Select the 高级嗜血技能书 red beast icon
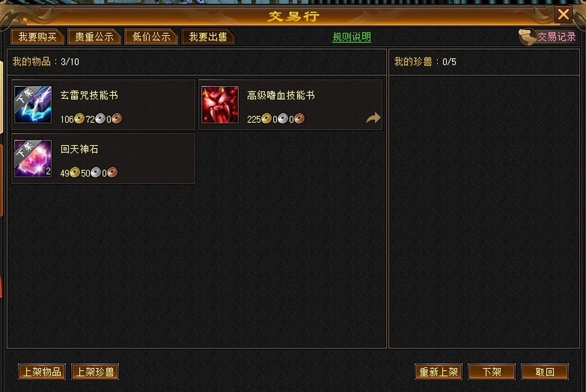586x392 pixels. [x=220, y=105]
